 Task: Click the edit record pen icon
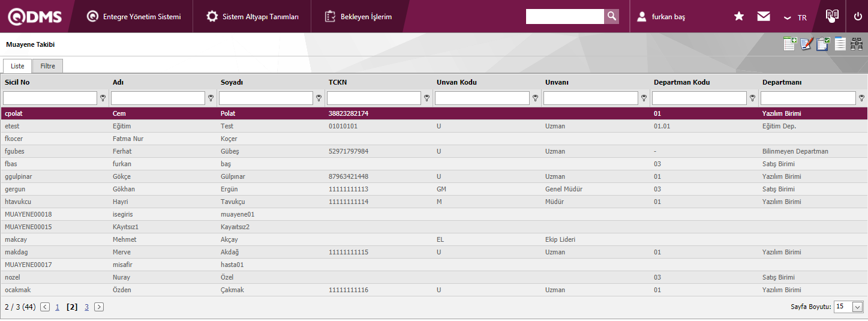(x=807, y=44)
